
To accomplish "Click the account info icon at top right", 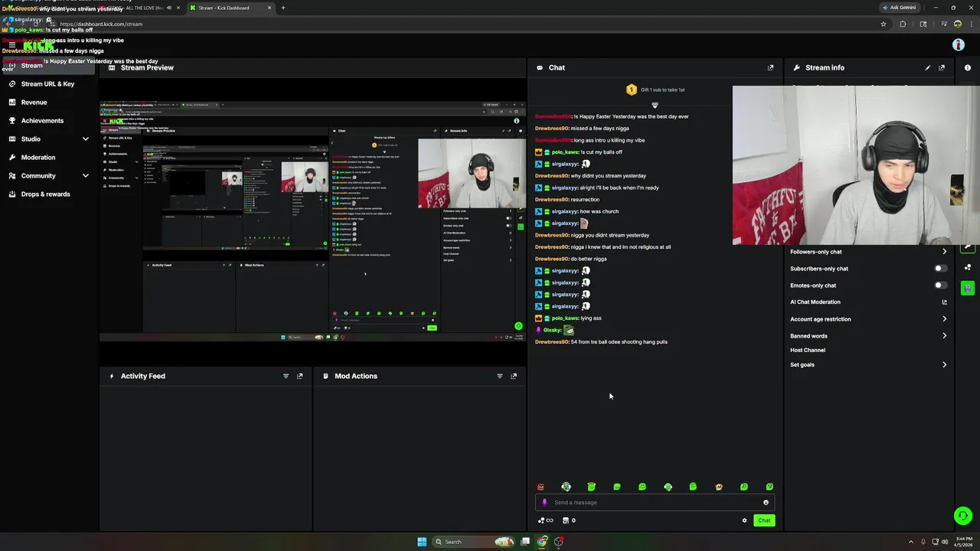I will tap(958, 45).
